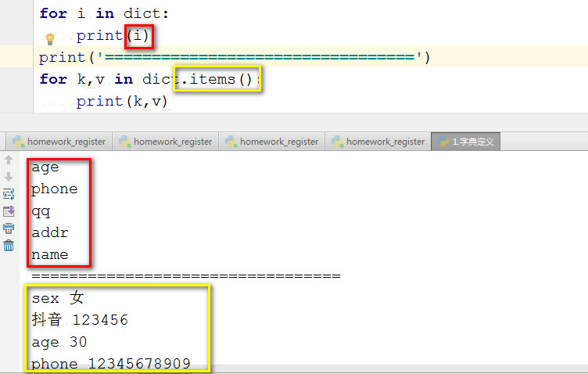Image resolution: width=588 pixels, height=374 pixels.
Task: Click the code line 'for i in dict:'
Action: coord(104,13)
